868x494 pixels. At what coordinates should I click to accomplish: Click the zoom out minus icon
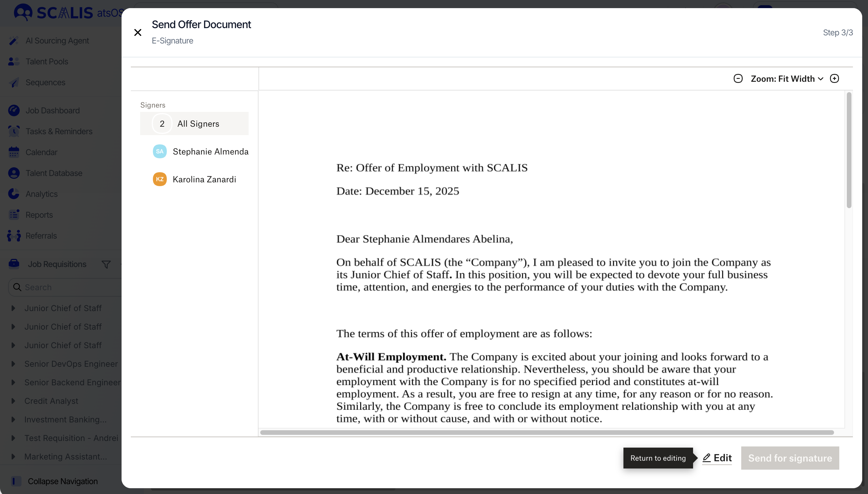coord(738,79)
